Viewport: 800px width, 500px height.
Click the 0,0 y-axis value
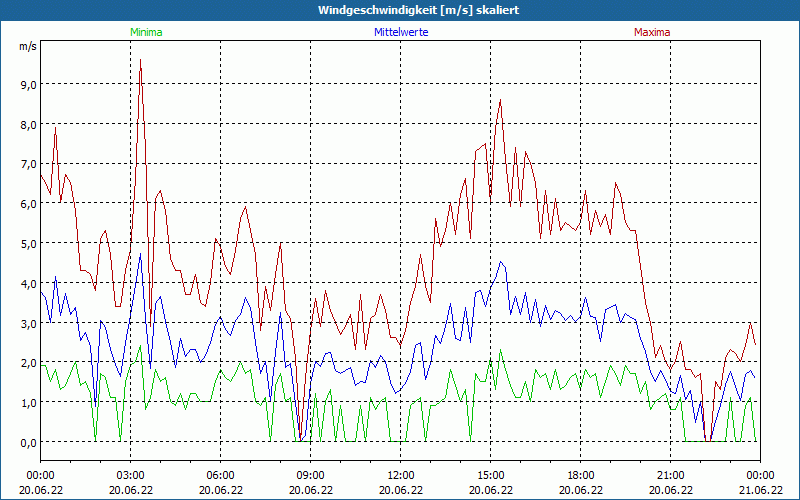[29, 443]
